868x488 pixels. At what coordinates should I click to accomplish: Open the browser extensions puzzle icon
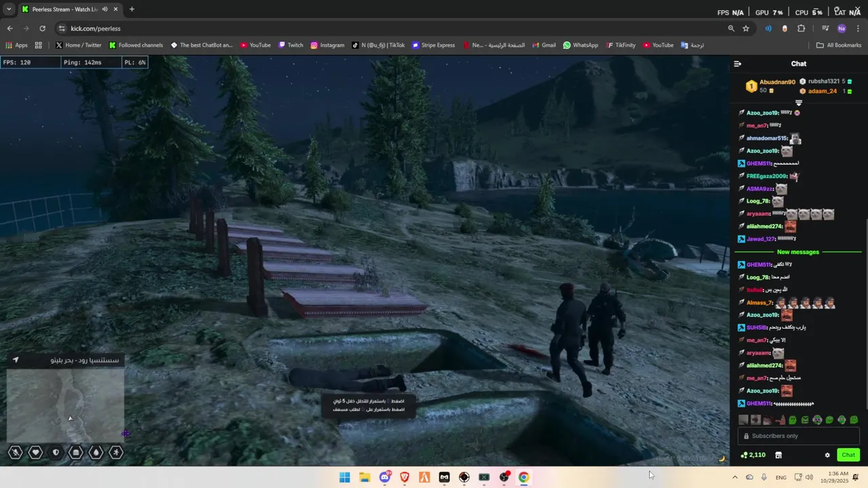[x=801, y=28]
